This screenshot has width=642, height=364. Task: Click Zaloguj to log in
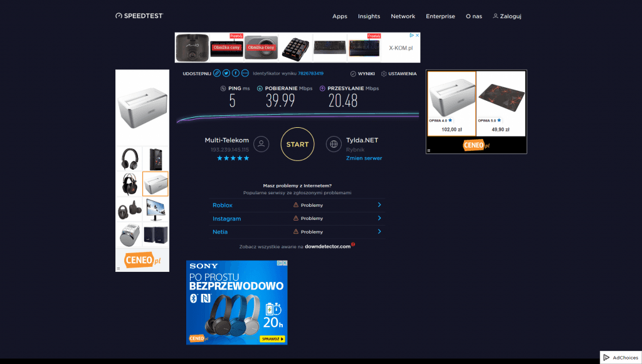click(507, 16)
